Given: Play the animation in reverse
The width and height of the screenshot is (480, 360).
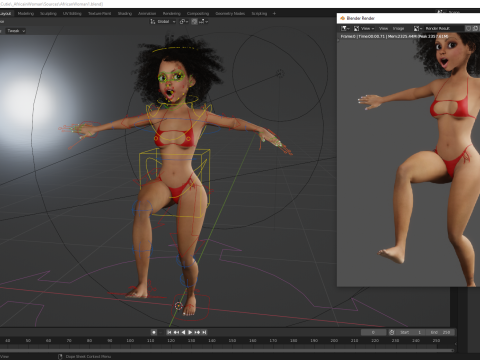Looking at the screenshot, I should click(x=183, y=332).
